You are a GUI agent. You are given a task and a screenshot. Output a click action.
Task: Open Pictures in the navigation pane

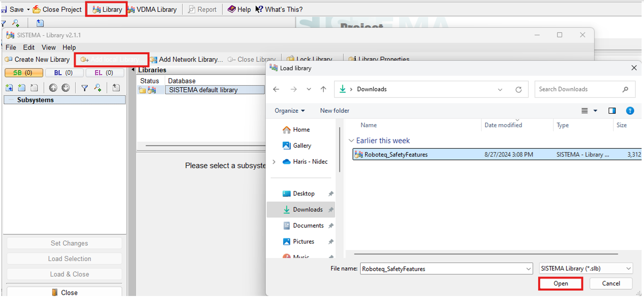298,242
